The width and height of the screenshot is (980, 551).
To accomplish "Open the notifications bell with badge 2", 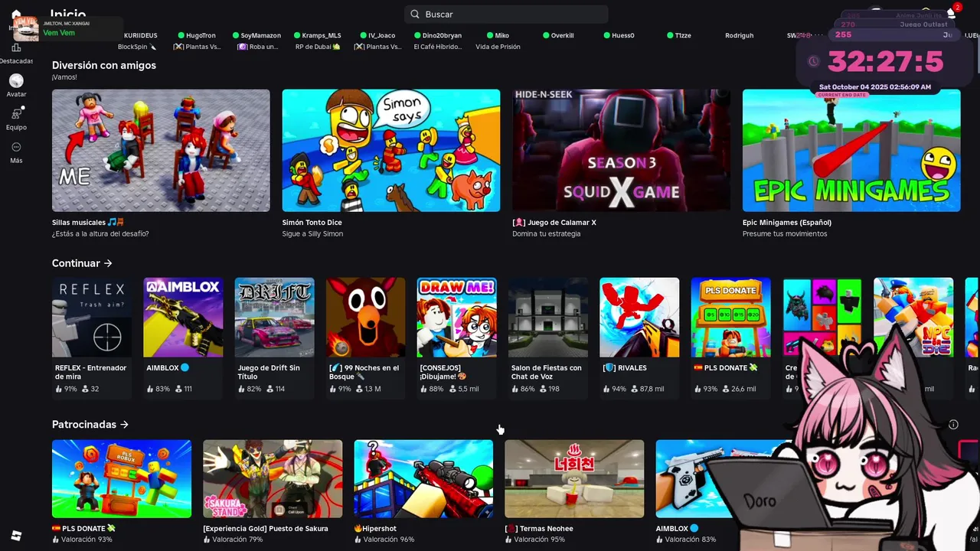I will 952,13.
